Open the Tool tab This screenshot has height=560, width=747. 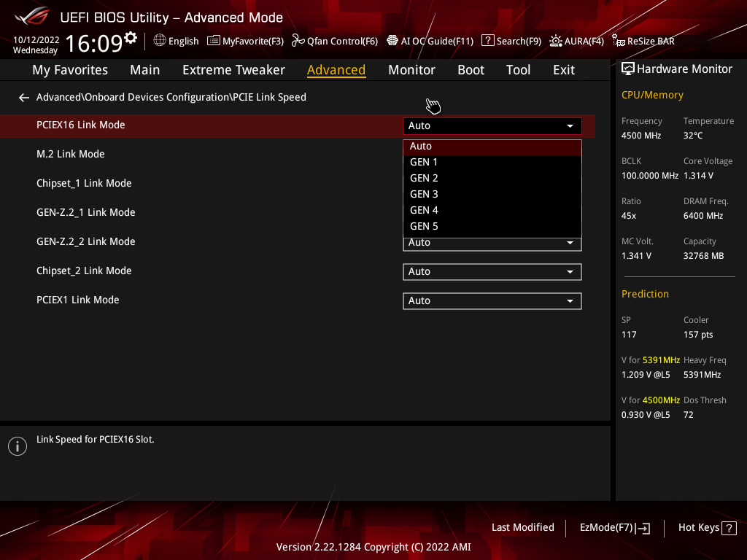518,70
